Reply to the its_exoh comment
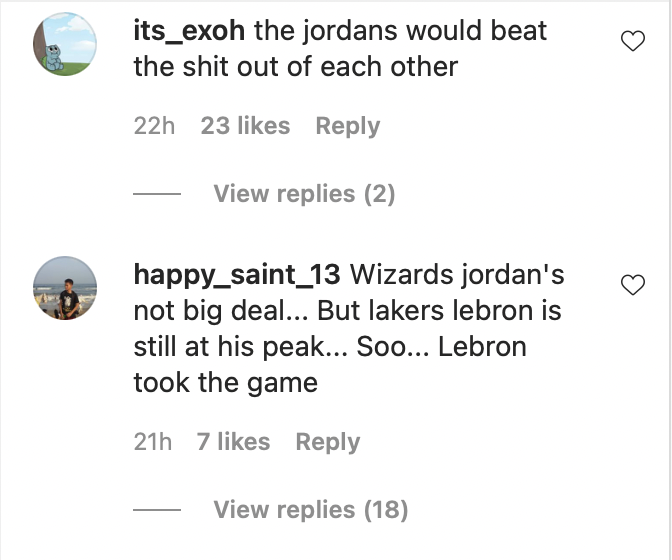 coord(348,126)
